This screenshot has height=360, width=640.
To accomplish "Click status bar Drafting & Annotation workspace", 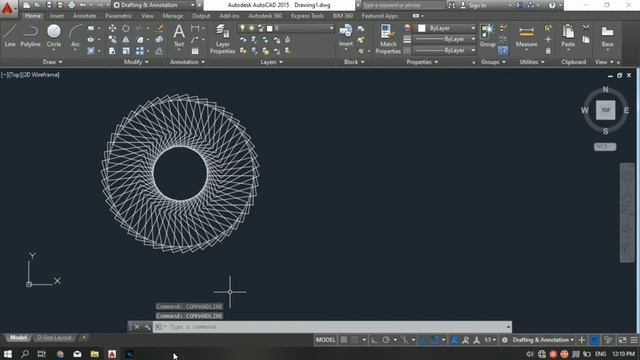I will point(543,340).
